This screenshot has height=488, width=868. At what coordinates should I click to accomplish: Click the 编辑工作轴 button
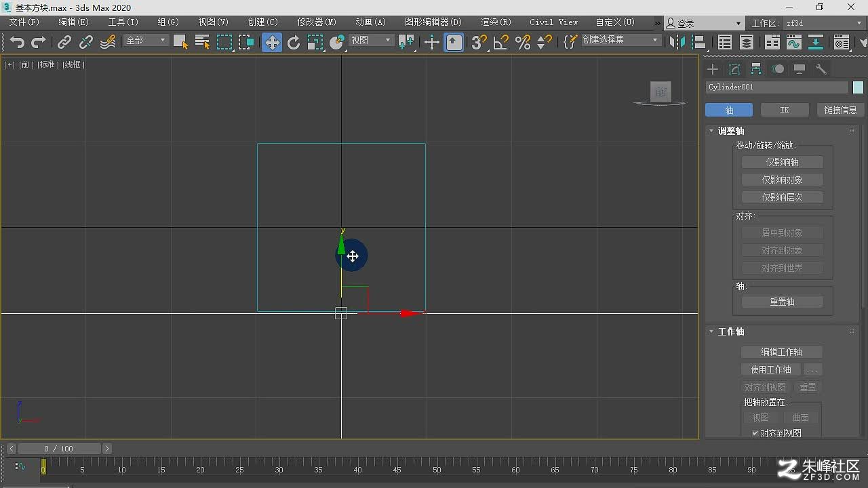pyautogui.click(x=782, y=352)
